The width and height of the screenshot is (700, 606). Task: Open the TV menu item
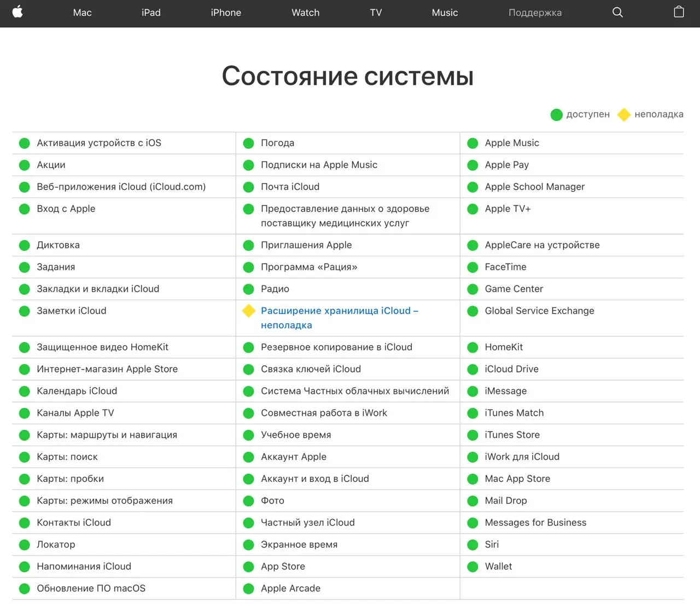point(376,13)
